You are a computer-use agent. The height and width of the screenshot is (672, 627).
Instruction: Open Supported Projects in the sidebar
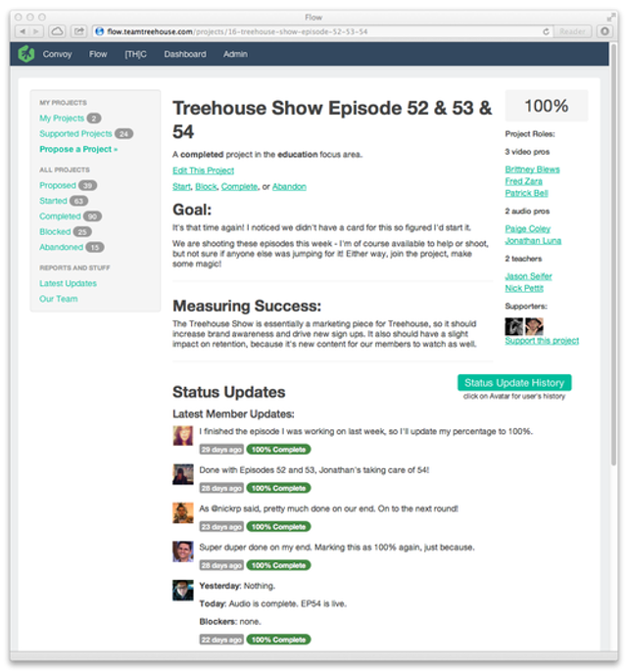75,133
